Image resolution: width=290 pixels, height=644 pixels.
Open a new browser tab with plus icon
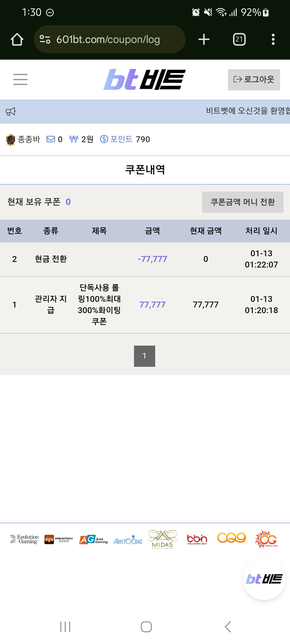tap(204, 39)
